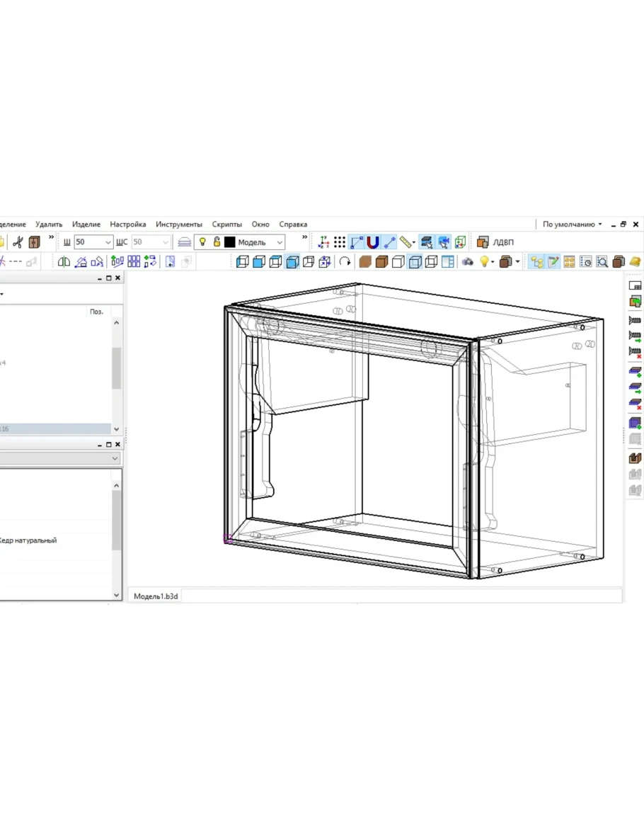
Task: Toggle the layer visibility light bulb
Action: [x=202, y=242]
